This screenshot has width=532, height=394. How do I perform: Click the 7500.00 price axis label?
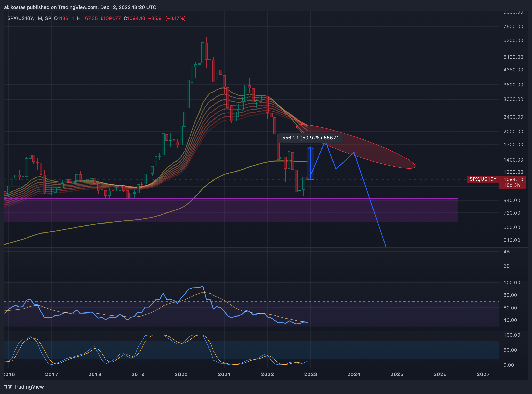[x=513, y=27]
